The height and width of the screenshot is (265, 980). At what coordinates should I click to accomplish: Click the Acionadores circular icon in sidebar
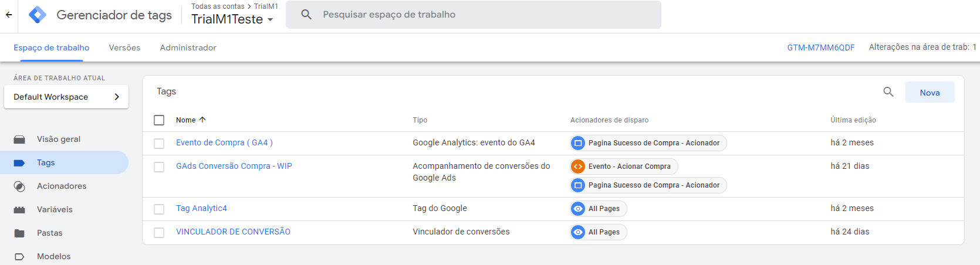[19, 186]
